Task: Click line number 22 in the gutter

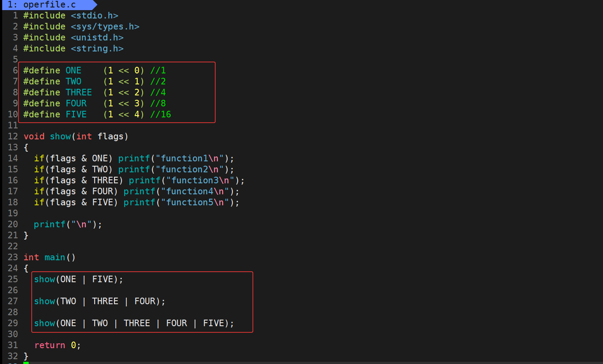Action: pyautogui.click(x=13, y=247)
